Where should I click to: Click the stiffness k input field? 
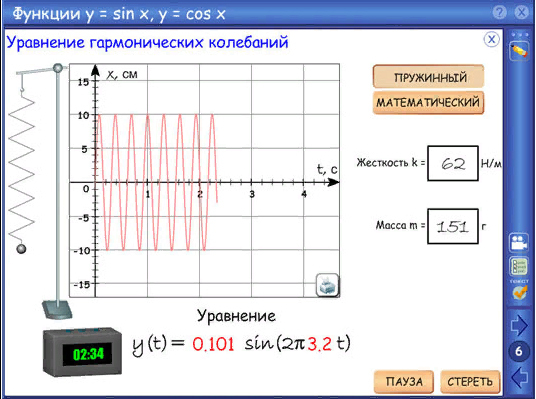tap(453, 163)
